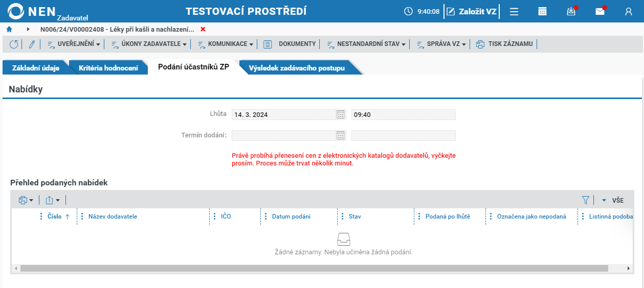The image size is (644, 288).
Task: Click the pencil edit icon
Action: point(32,44)
